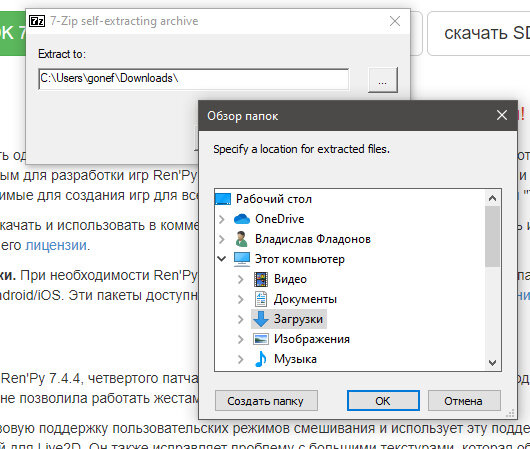Image resolution: width=530 pixels, height=449 pixels.
Task: Collapse the Этот компьютер tree node
Action: pyautogui.click(x=222, y=259)
